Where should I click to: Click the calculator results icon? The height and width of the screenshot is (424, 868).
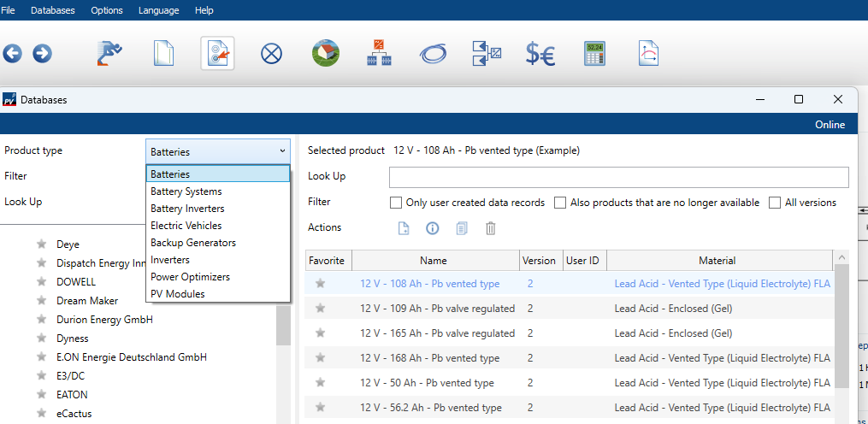594,54
